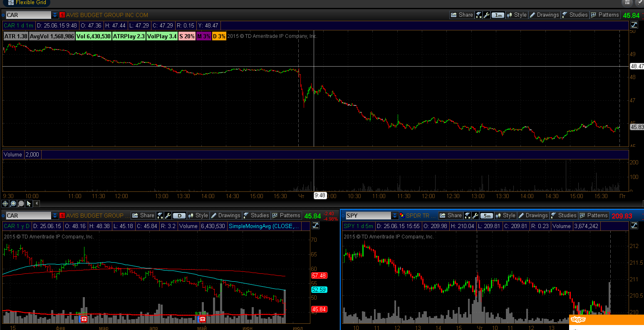Click the purple M 3% label
This screenshot has width=644, height=330.
[x=204, y=36]
